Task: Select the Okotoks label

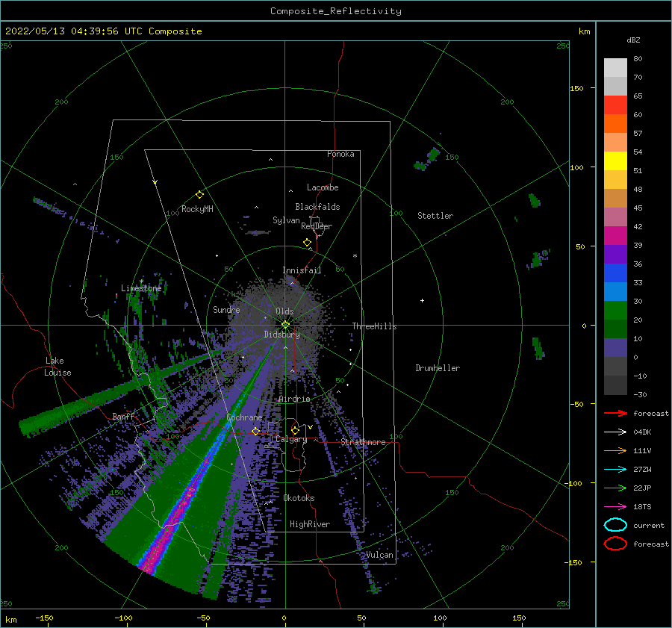Action: [x=299, y=498]
